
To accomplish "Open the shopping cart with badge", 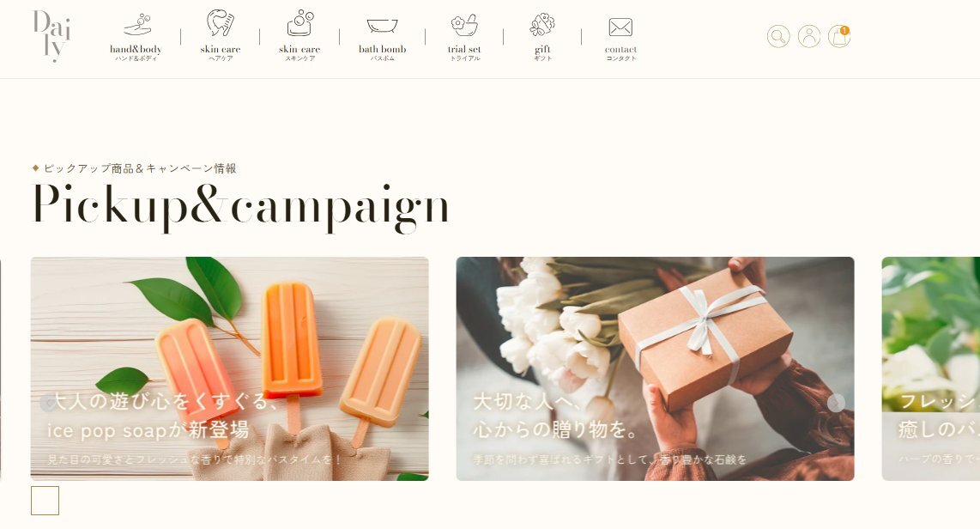I will pos(839,36).
